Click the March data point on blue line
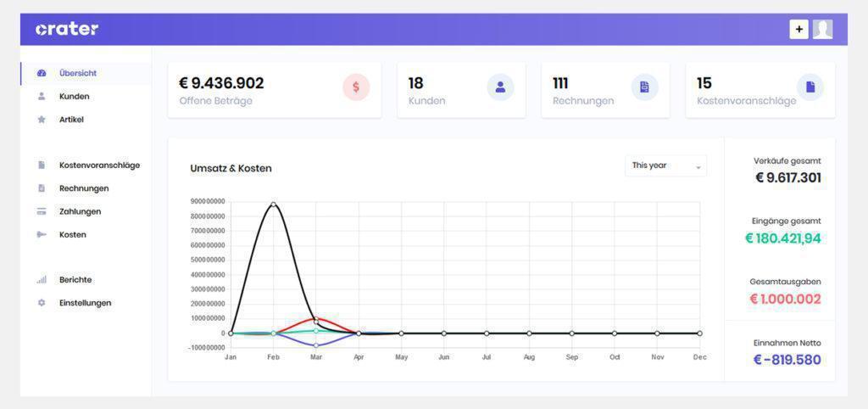 point(316,345)
